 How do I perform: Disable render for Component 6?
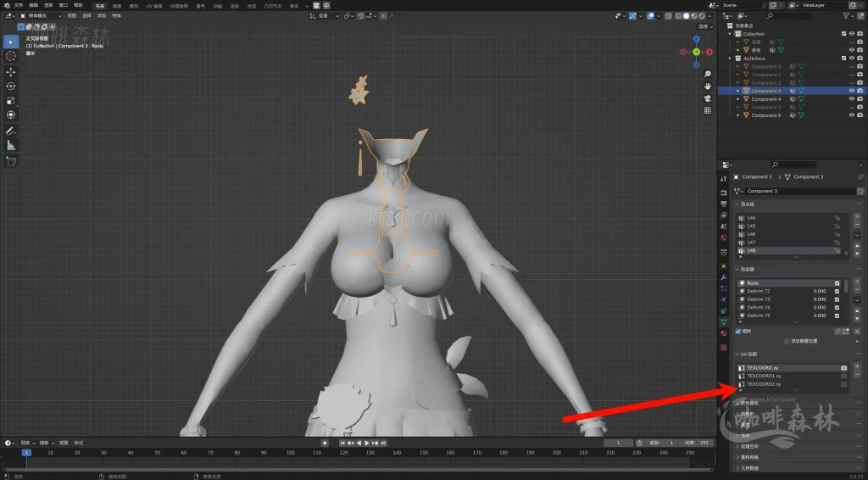(x=860, y=115)
